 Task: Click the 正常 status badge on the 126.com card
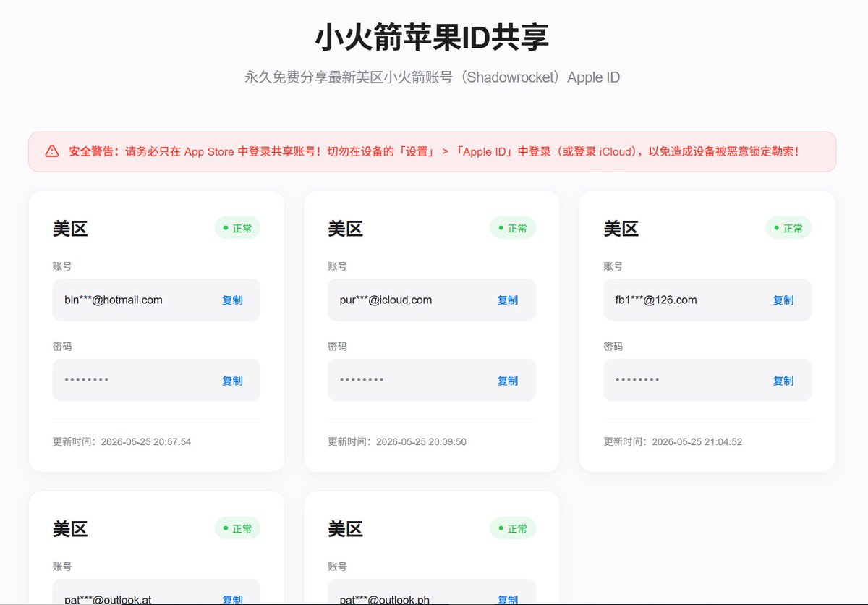point(788,228)
